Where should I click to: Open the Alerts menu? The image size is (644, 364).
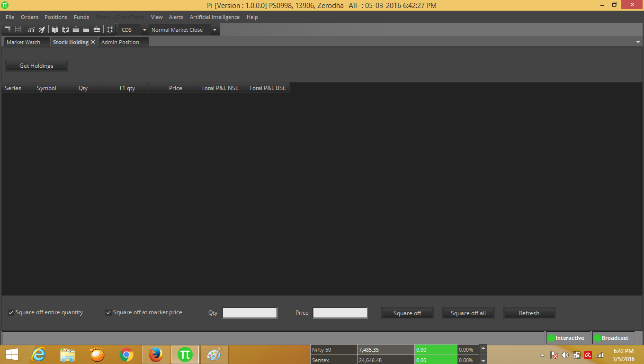click(x=176, y=17)
